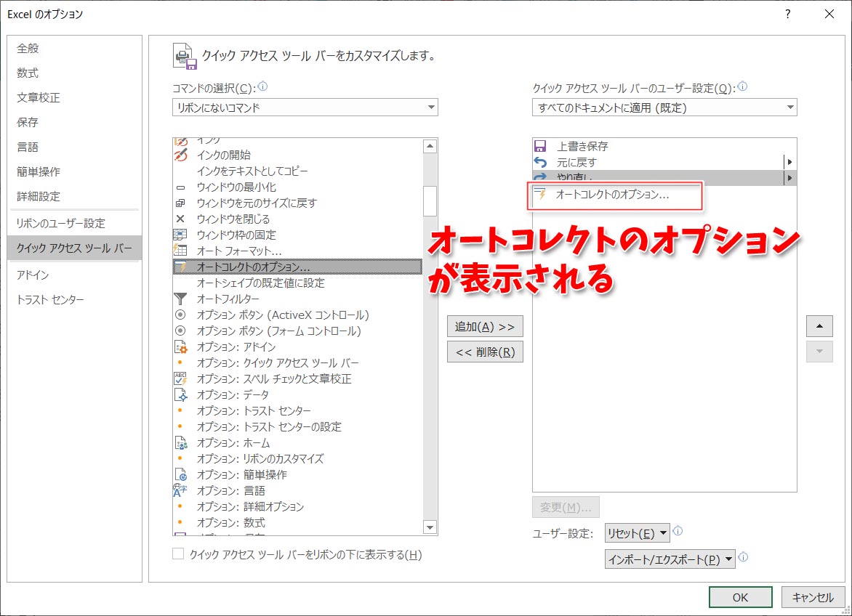Click the restore window size icon (ウィンドウを元のサイズに戻す)
Image resolution: width=852 pixels, height=616 pixels.
(180, 203)
